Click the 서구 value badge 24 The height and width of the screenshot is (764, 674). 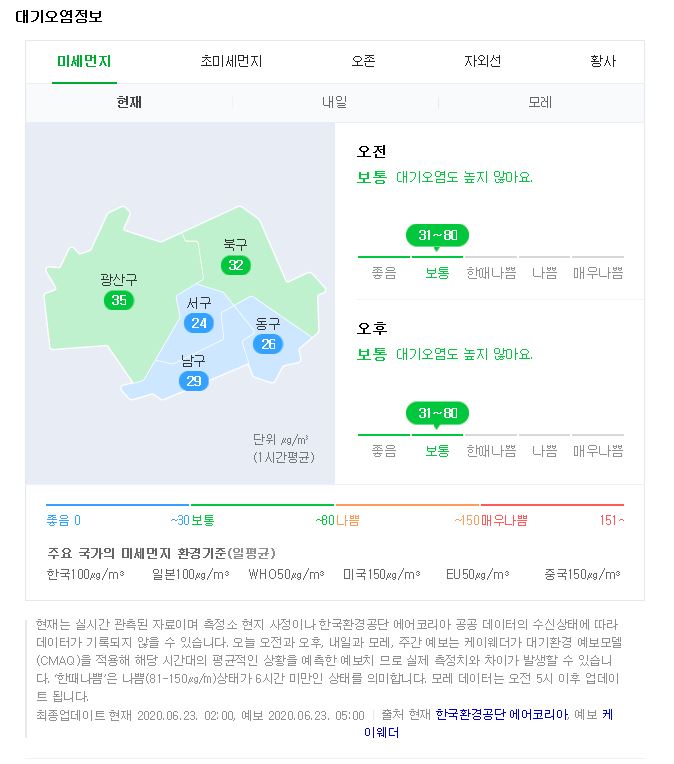199,323
